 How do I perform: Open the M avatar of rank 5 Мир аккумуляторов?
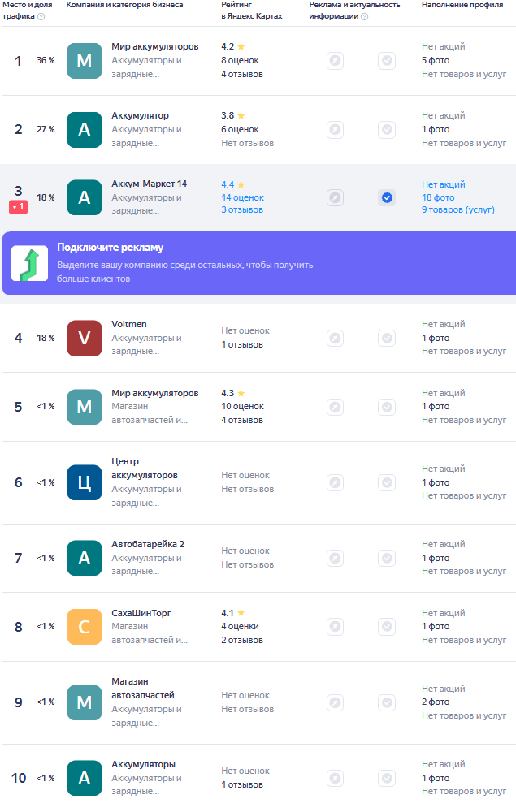tap(85, 407)
